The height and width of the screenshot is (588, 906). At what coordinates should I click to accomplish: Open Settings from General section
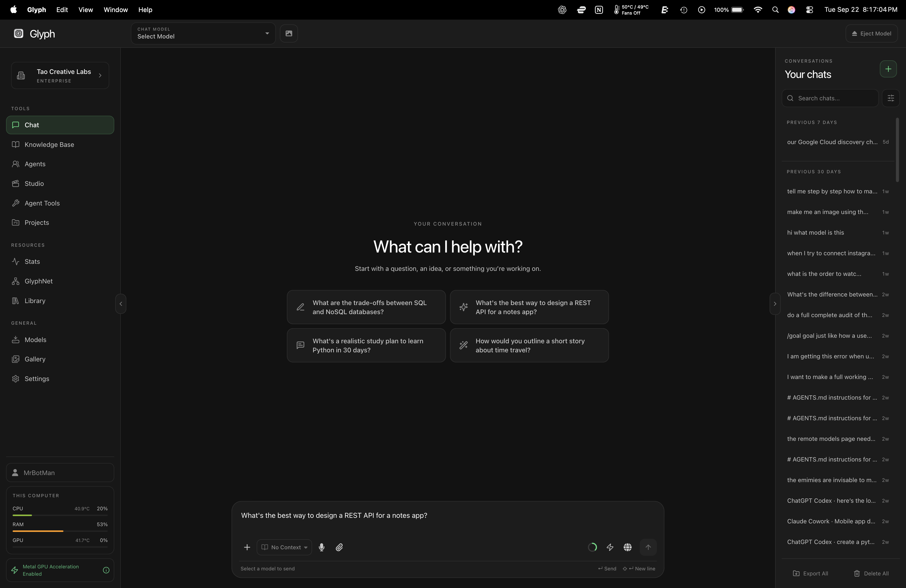coord(60,379)
